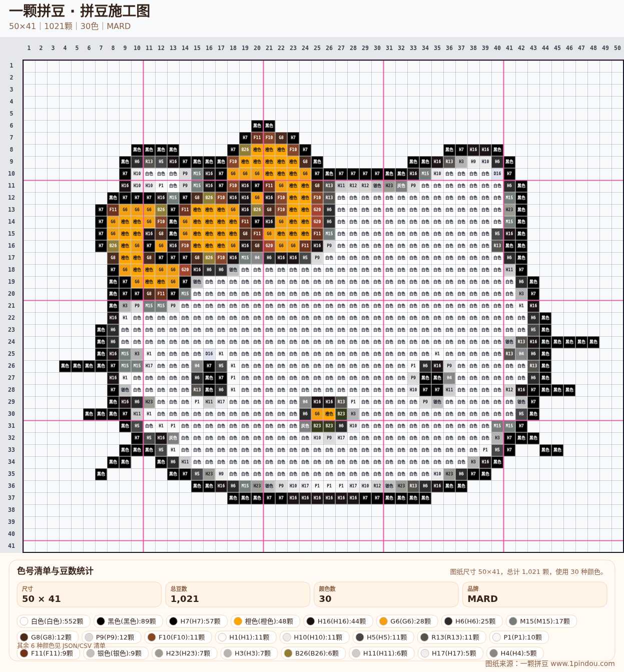Click the 白色(白色):552颗 color chip
624x672 pixels.
[54, 621]
